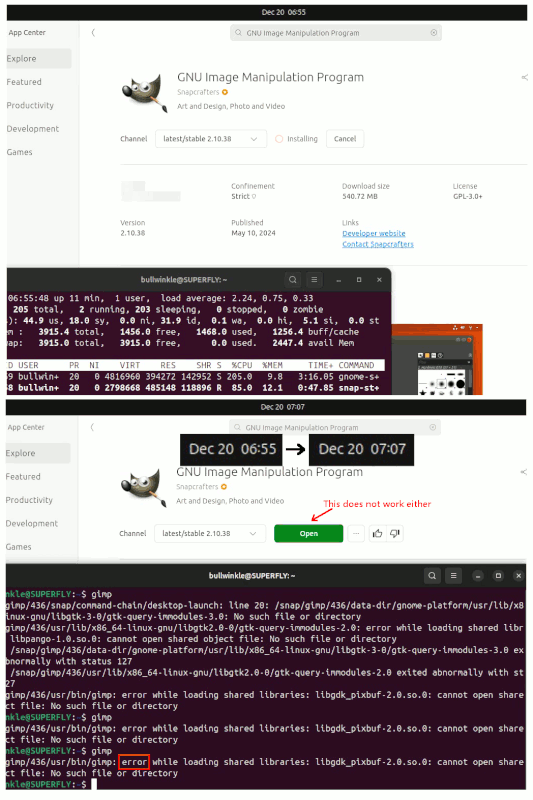Maximize the terminal showing gimp errors

[x=498, y=576]
